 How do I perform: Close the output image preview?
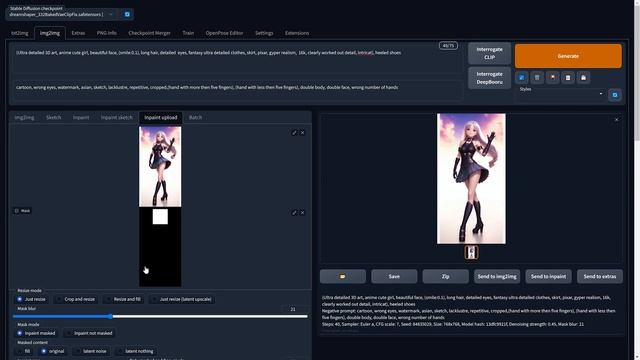(x=616, y=120)
